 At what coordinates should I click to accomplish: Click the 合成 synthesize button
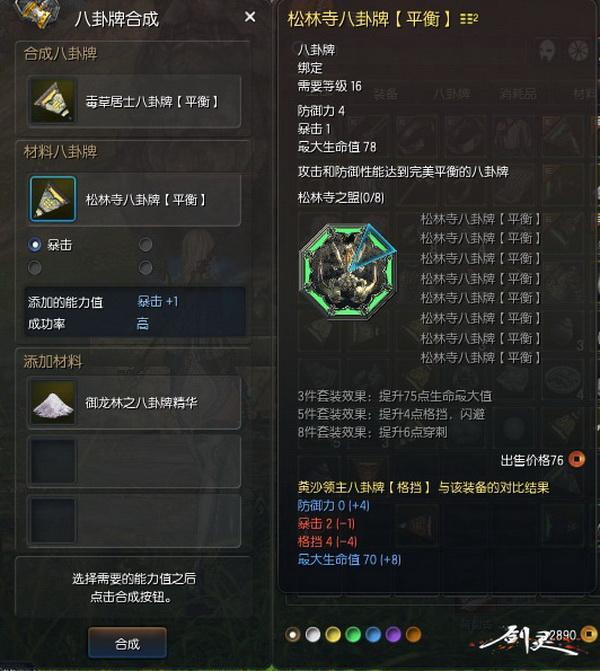click(x=127, y=643)
